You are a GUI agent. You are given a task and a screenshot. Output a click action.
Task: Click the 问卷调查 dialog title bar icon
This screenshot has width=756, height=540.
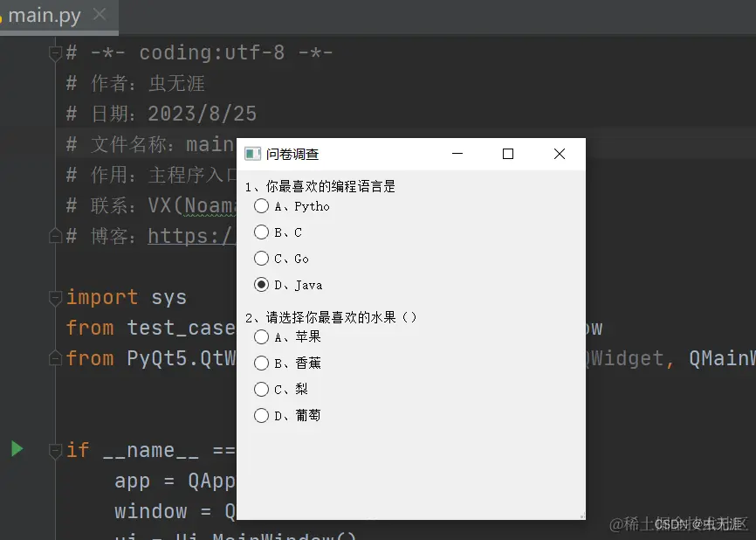[253, 153]
